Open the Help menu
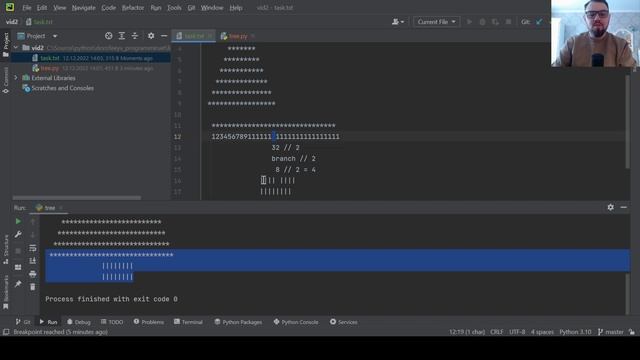 click(x=236, y=8)
